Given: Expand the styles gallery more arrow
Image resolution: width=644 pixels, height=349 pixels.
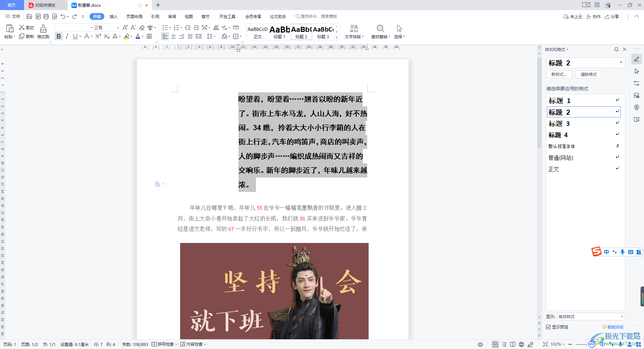Looking at the screenshot, I should [x=337, y=37].
